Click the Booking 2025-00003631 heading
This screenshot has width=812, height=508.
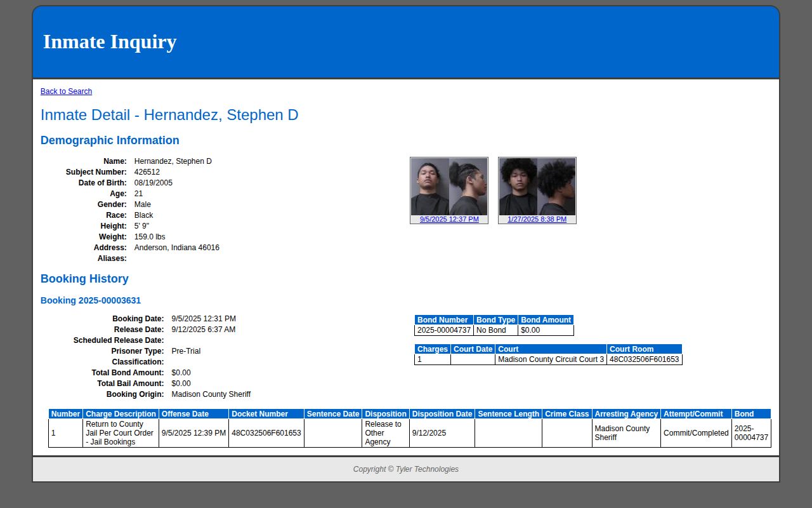91,300
